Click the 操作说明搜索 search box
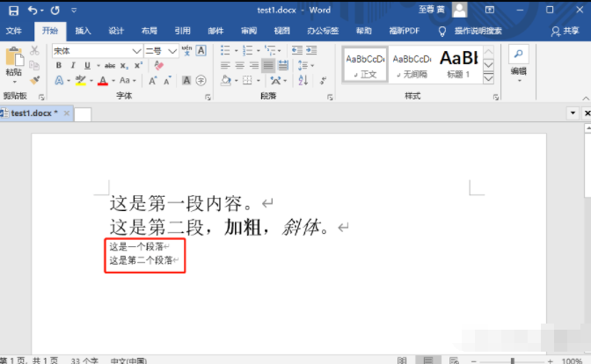The width and height of the screenshot is (591, 364). pyautogui.click(x=478, y=31)
